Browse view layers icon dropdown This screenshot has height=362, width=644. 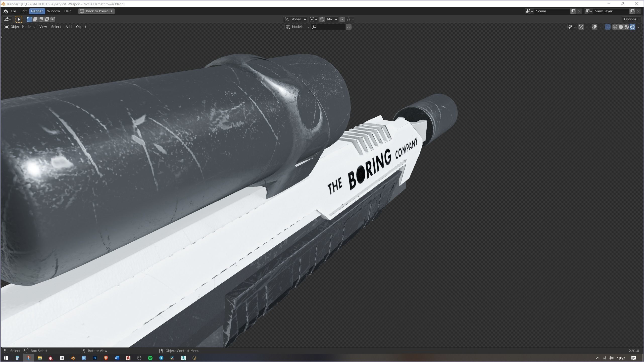click(x=589, y=11)
